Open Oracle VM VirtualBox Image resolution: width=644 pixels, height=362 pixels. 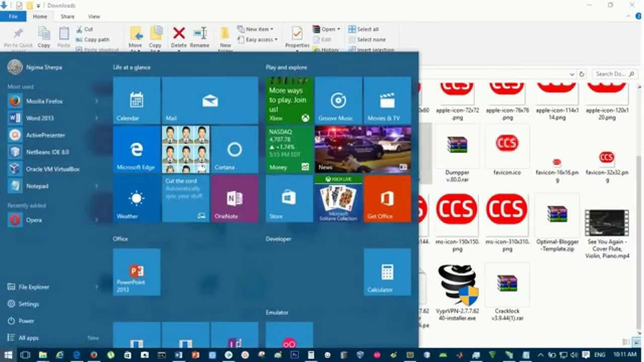pos(53,169)
